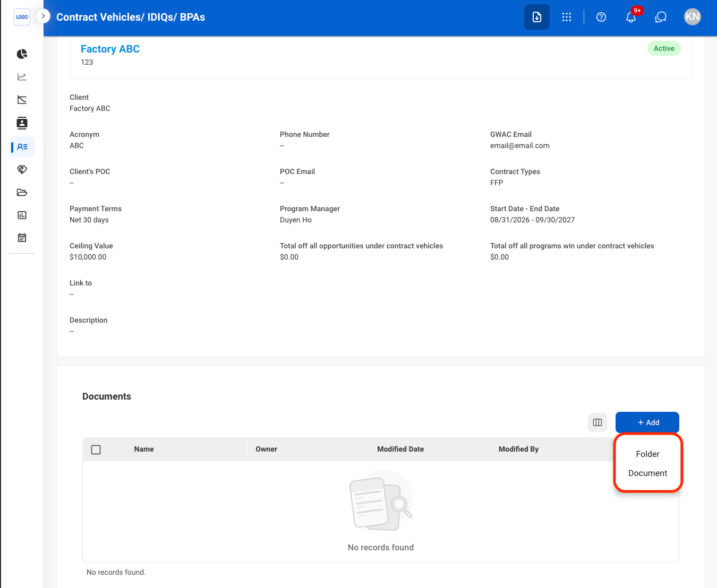This screenshot has width=717, height=588.
Task: Click the LOGO image in the corner
Action: pyautogui.click(x=22, y=17)
